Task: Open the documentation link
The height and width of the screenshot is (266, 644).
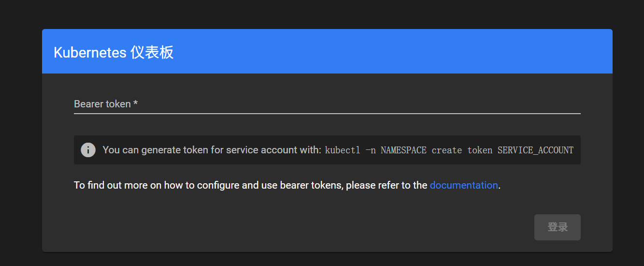Action: click(463, 185)
